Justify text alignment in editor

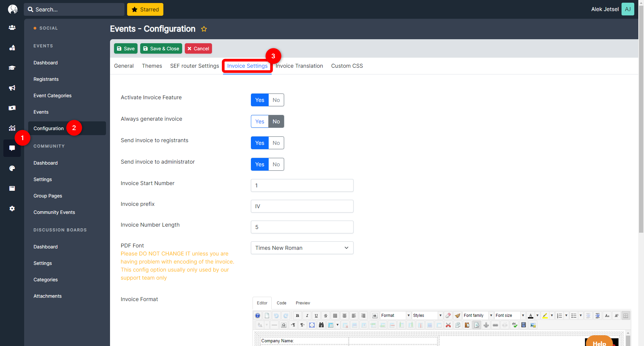[335, 315]
